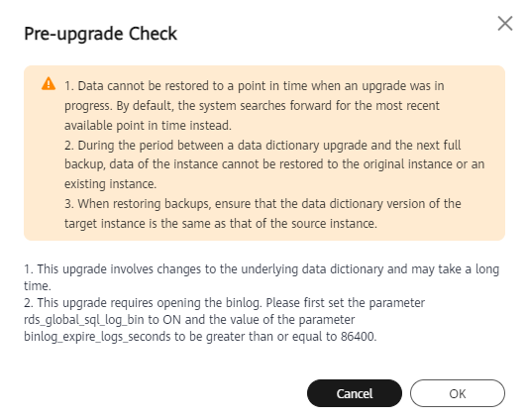Image resolution: width=527 pixels, height=420 pixels.
Task: Click the Pre-upgrade Check title
Action: pos(100,34)
